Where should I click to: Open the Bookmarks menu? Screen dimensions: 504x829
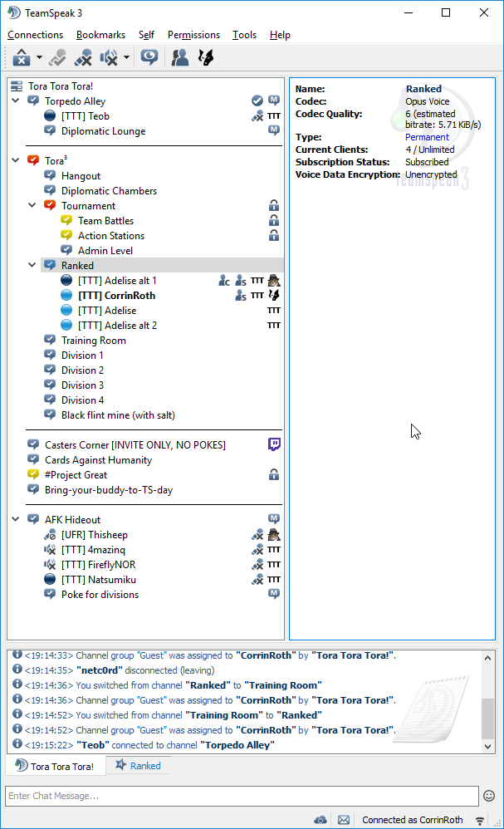(x=101, y=35)
